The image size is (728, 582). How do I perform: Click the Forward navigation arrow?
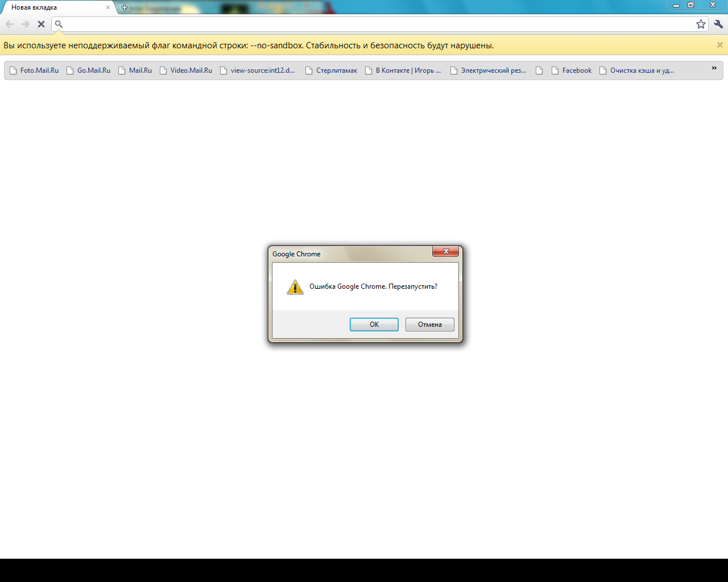25,24
